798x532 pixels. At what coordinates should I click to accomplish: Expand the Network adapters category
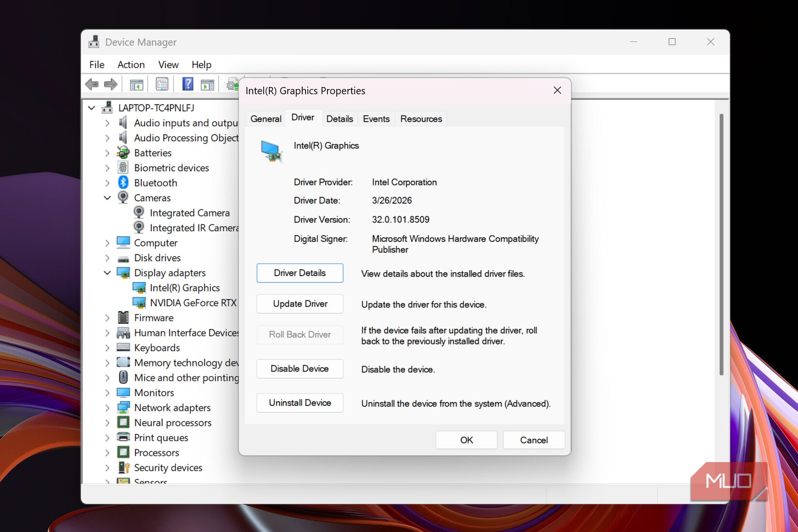107,408
